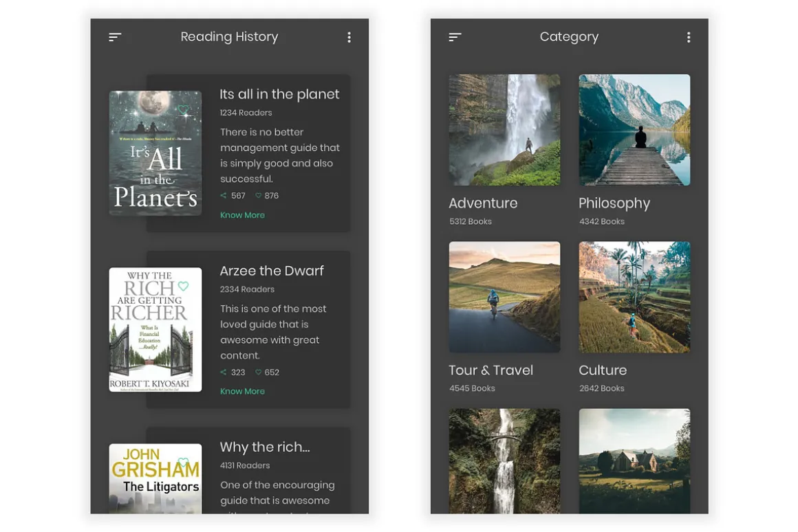Toggle heart on The Litigators cover
Viewport: 798px width, 532px height.
(183, 462)
